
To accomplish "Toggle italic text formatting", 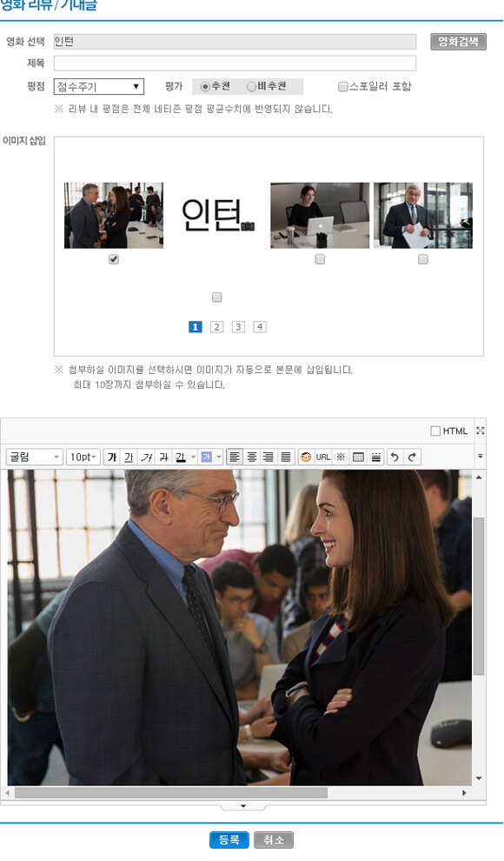I will [147, 457].
